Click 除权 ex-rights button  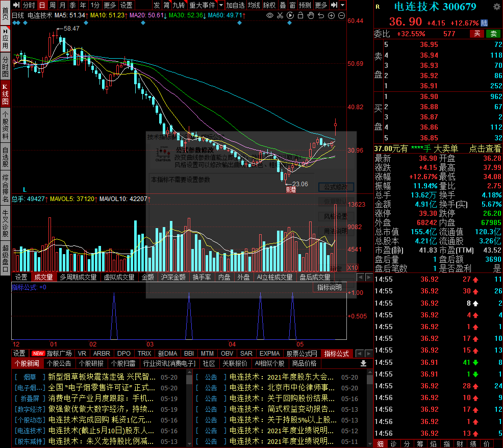point(269,5)
